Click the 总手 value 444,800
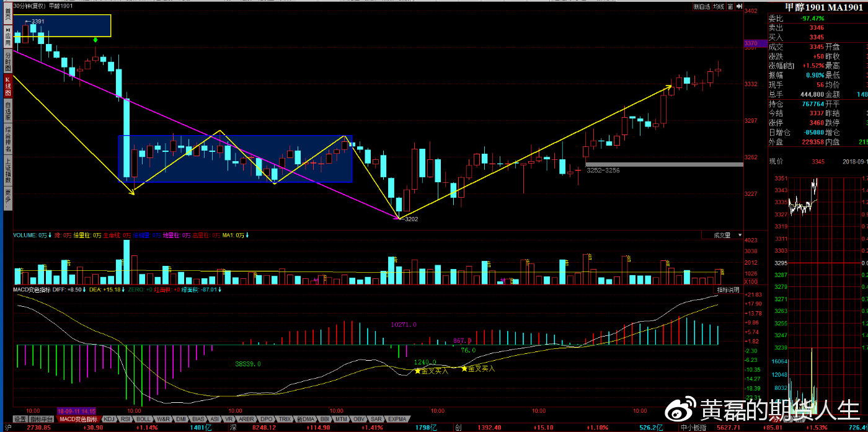 click(x=812, y=94)
